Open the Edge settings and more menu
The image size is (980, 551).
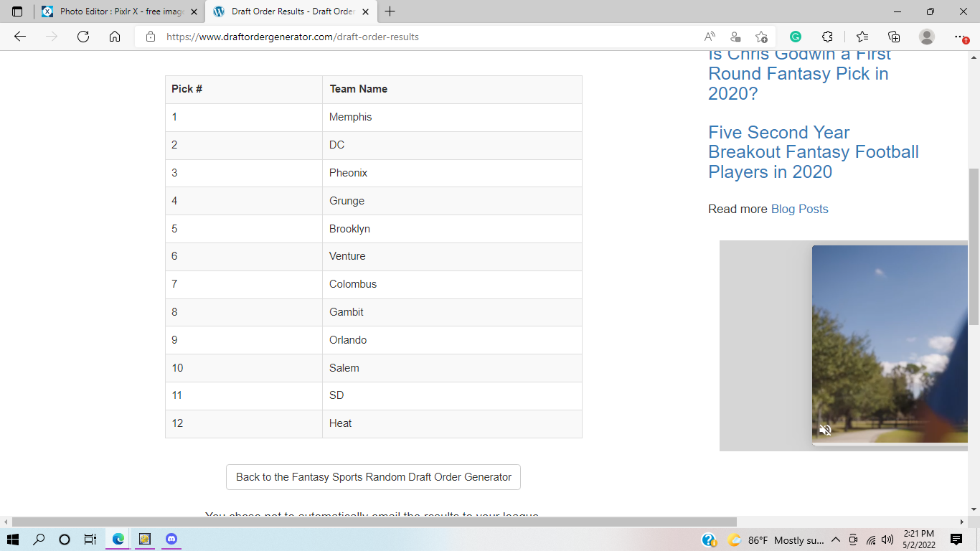pos(960,37)
